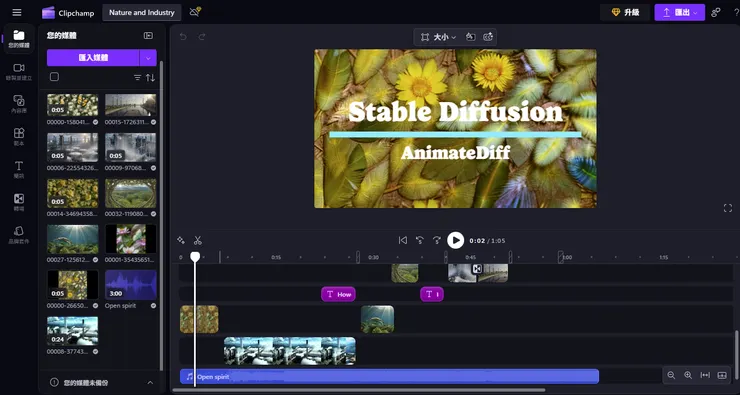Select the Open spirit audio thumbnail
Viewport: 740px width, 395px height.
[131, 285]
